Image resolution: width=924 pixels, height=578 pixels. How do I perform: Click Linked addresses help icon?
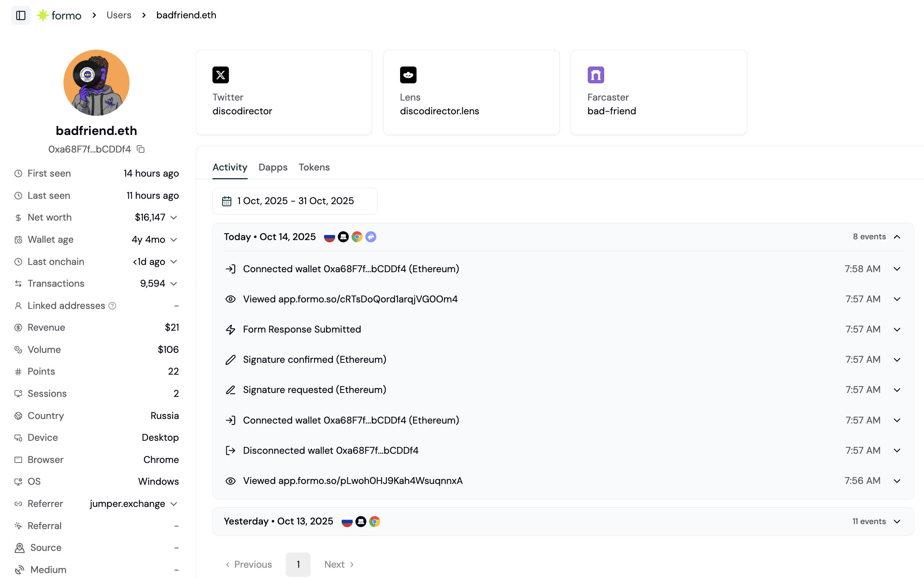(112, 306)
